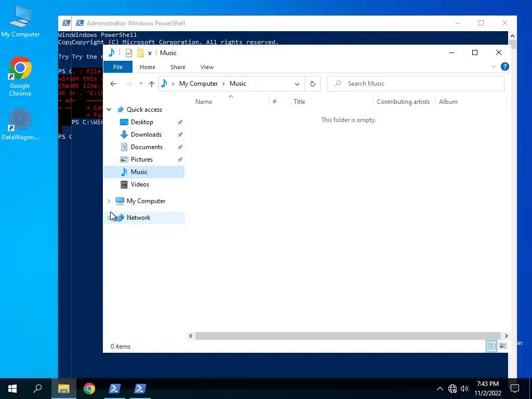Click the first PowerShell taskbar icon
The height and width of the screenshot is (399, 532).
click(x=115, y=389)
